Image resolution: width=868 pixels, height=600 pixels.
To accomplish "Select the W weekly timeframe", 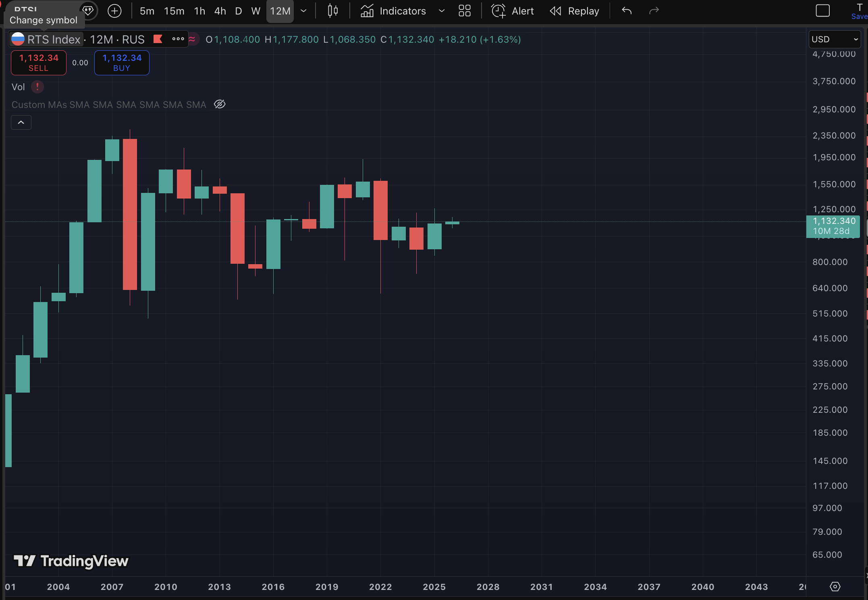I will pyautogui.click(x=255, y=11).
